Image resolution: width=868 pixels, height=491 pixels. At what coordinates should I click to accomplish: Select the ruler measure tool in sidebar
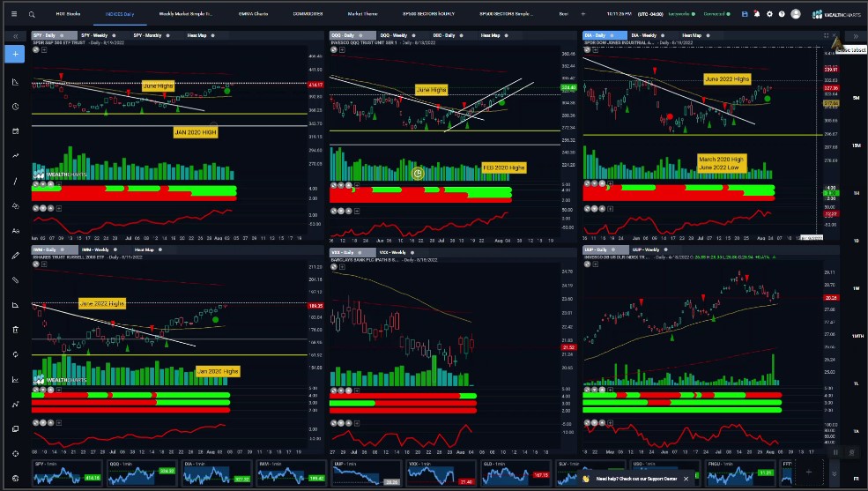(x=15, y=305)
